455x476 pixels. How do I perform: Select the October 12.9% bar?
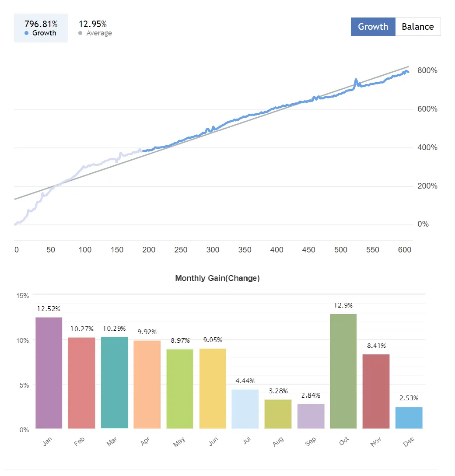pyautogui.click(x=343, y=371)
